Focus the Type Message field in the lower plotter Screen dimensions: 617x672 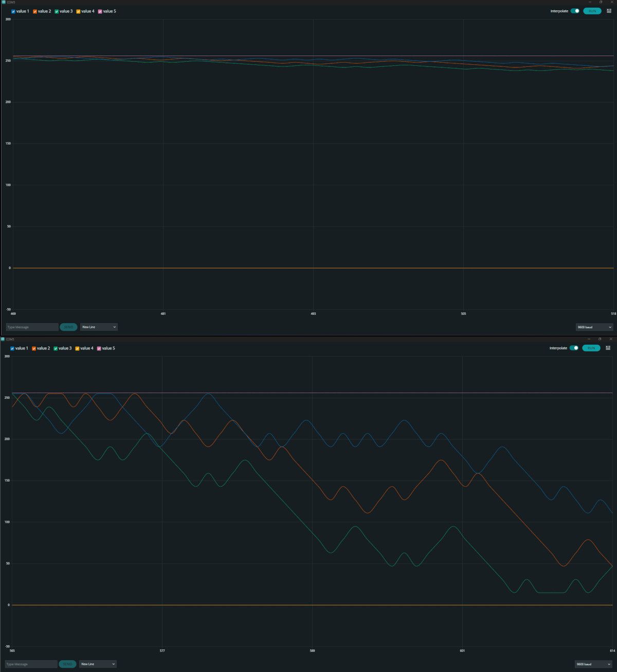coord(31,664)
